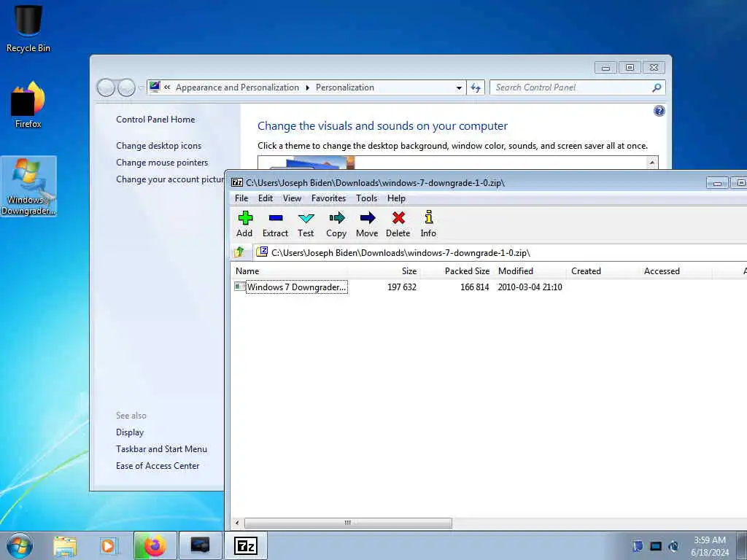Click the Control Panel back arrow

click(x=106, y=87)
